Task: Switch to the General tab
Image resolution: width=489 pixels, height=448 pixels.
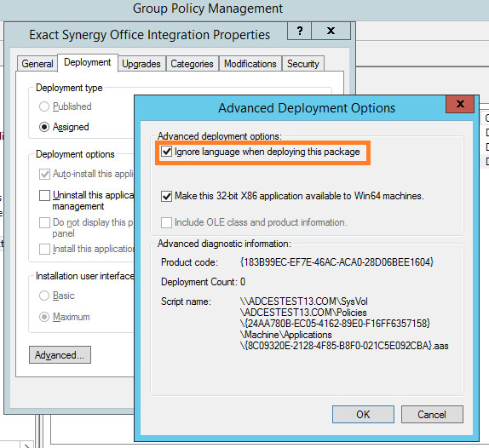Action: click(x=37, y=64)
